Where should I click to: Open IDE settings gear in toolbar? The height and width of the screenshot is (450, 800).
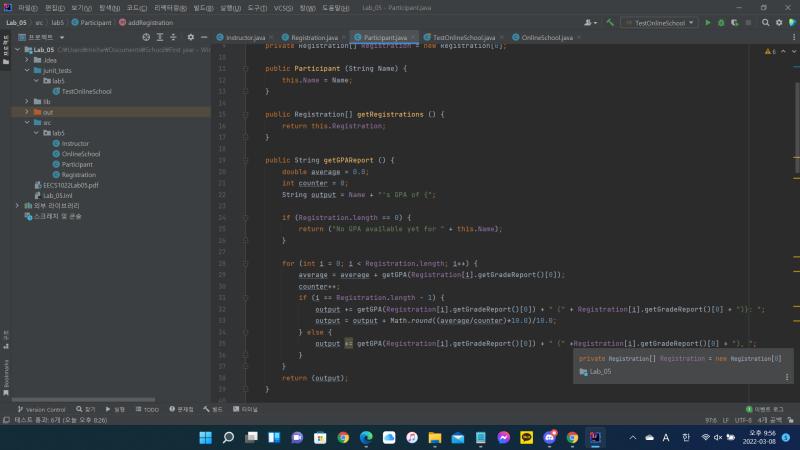point(779,22)
